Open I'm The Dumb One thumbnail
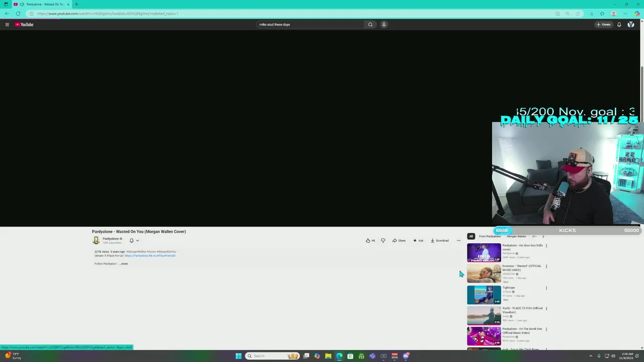 click(484, 336)
